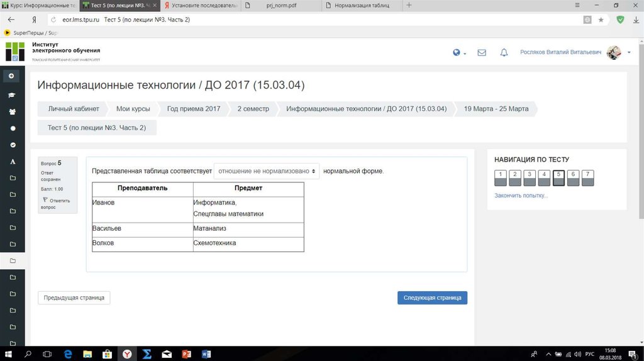Jump to question 2 in navigation

click(515, 178)
